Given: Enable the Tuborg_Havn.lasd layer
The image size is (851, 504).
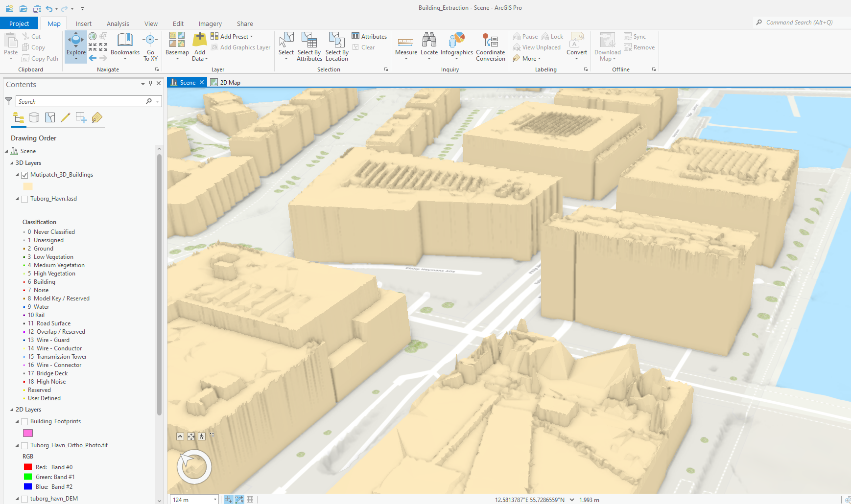Looking at the screenshot, I should 24,199.
